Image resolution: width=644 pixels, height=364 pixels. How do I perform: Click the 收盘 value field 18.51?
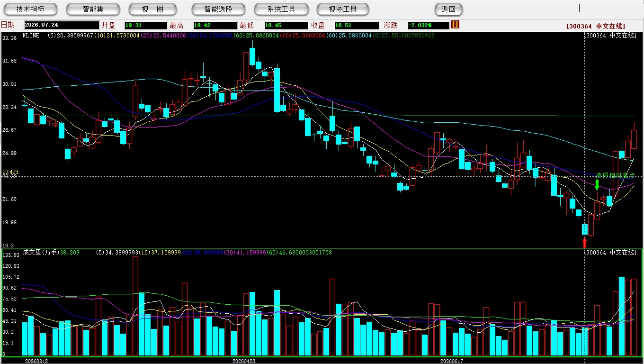(x=357, y=25)
